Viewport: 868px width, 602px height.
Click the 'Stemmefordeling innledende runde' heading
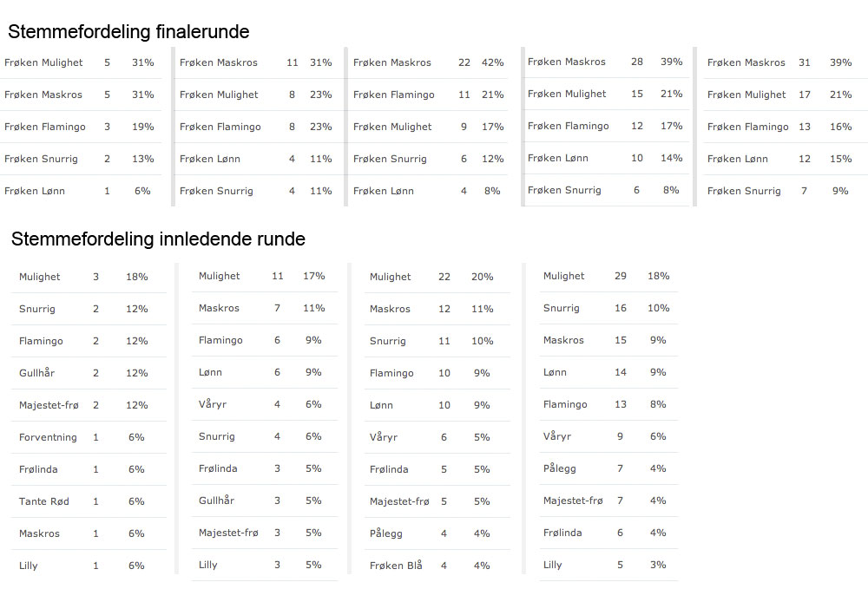point(158,239)
